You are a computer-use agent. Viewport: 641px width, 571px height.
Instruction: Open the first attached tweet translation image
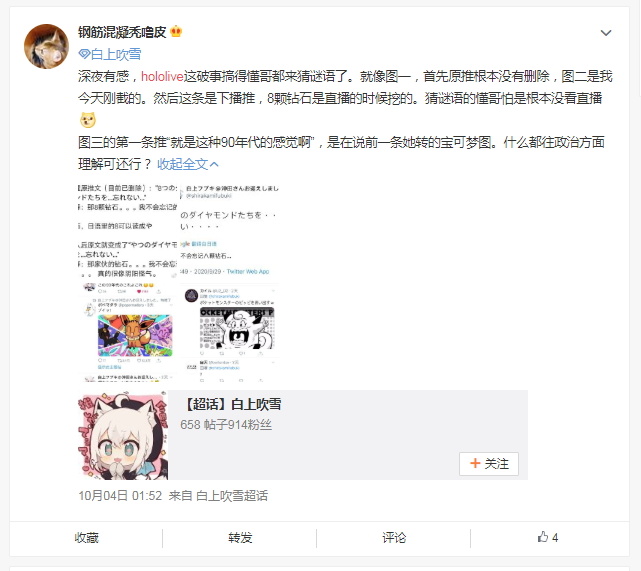point(128,232)
